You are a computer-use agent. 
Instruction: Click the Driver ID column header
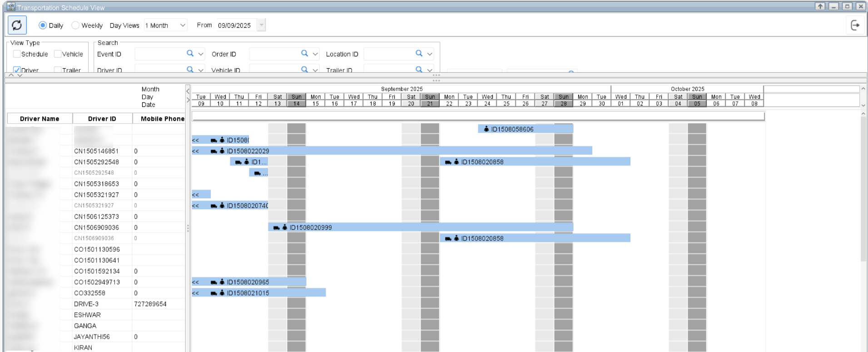(102, 119)
